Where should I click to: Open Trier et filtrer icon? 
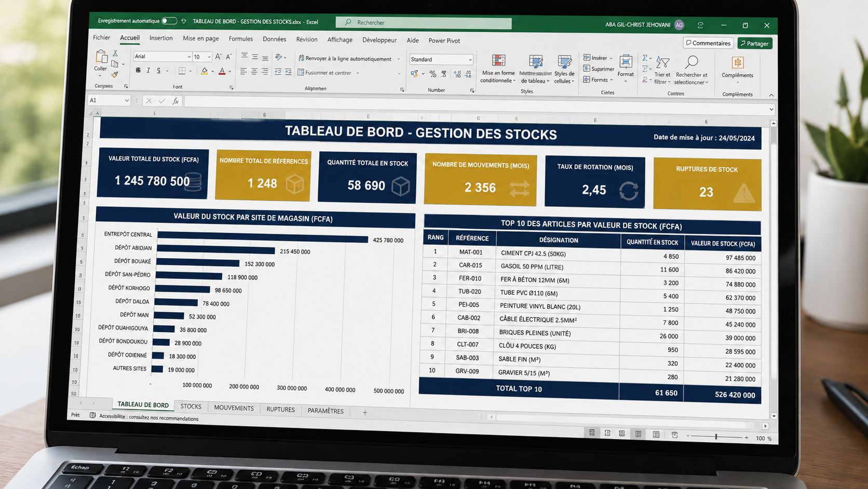(x=662, y=63)
